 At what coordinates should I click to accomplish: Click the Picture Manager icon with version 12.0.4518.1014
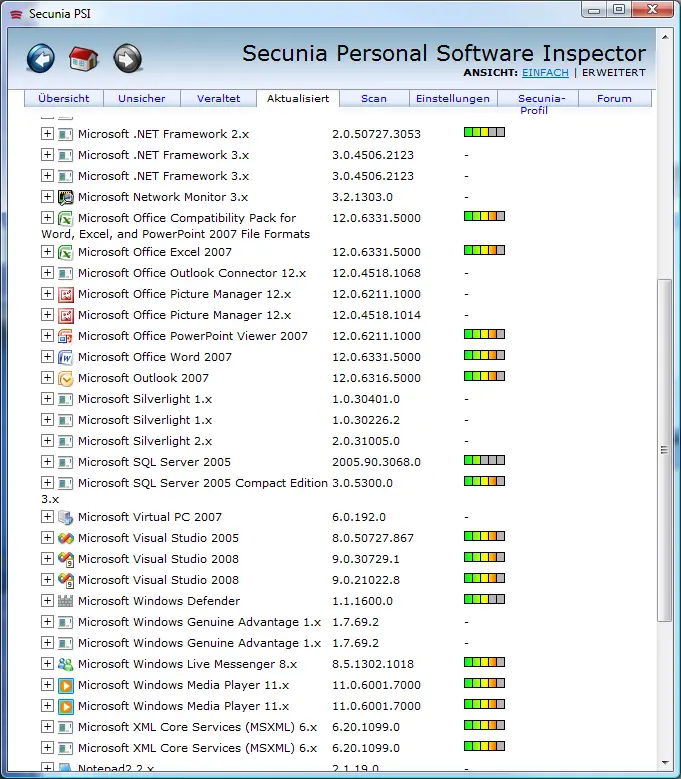pos(66,315)
